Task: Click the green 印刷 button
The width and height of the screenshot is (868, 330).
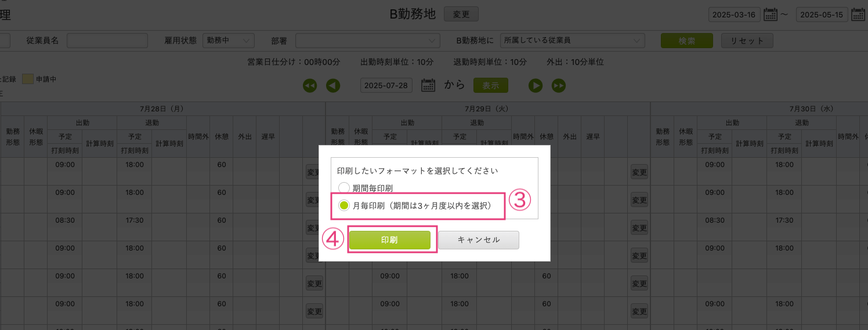Action: pos(389,240)
